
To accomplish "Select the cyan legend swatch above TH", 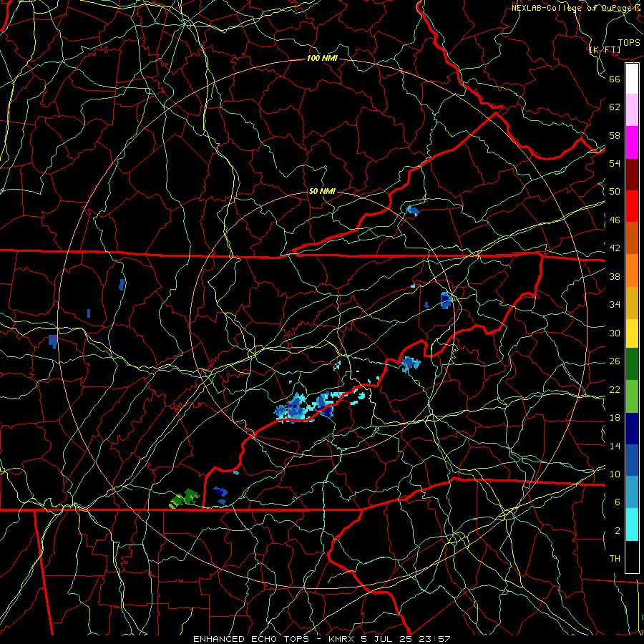I will tap(632, 525).
